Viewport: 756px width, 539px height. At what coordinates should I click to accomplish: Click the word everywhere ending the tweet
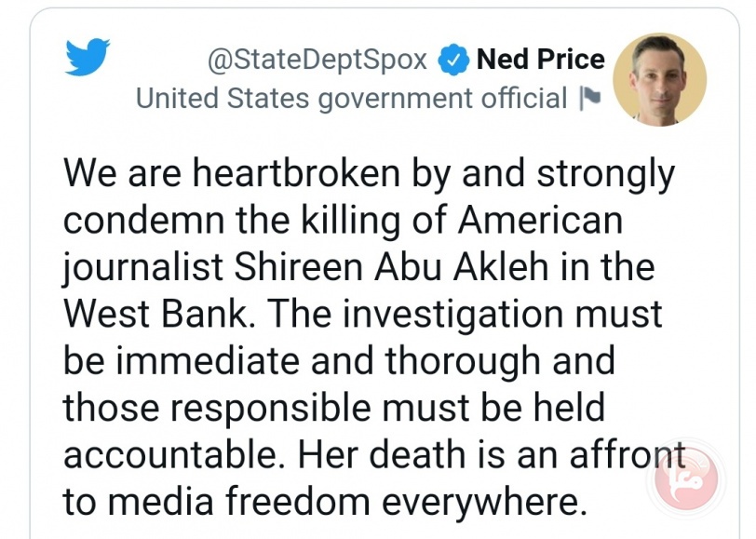pos(485,503)
